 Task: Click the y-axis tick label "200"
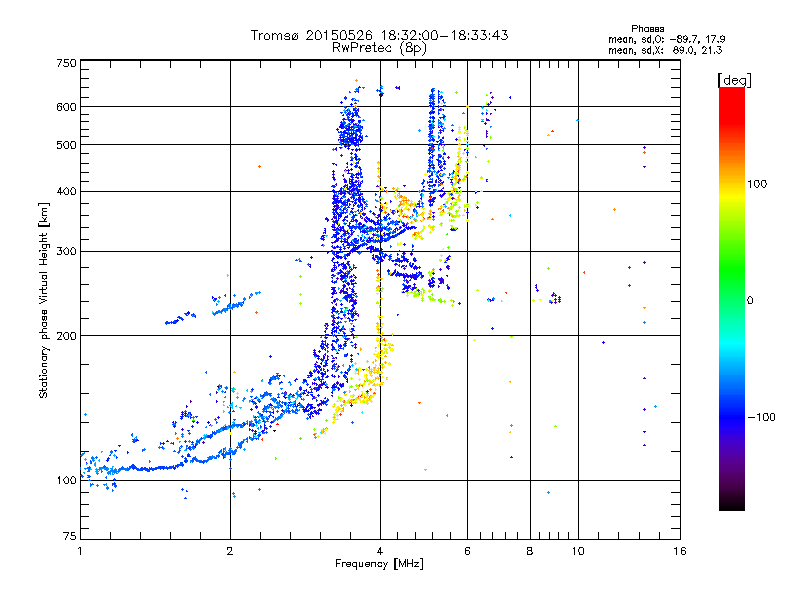click(x=66, y=336)
